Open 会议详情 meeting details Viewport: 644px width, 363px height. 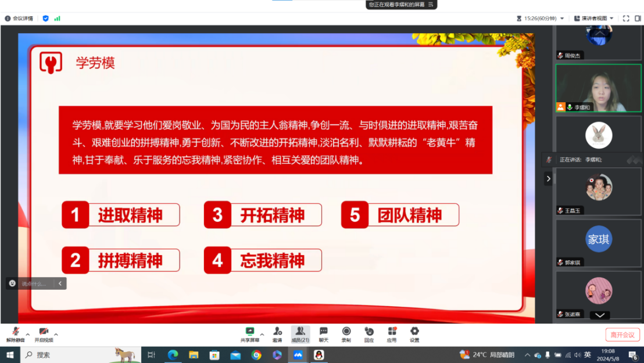coord(19,19)
